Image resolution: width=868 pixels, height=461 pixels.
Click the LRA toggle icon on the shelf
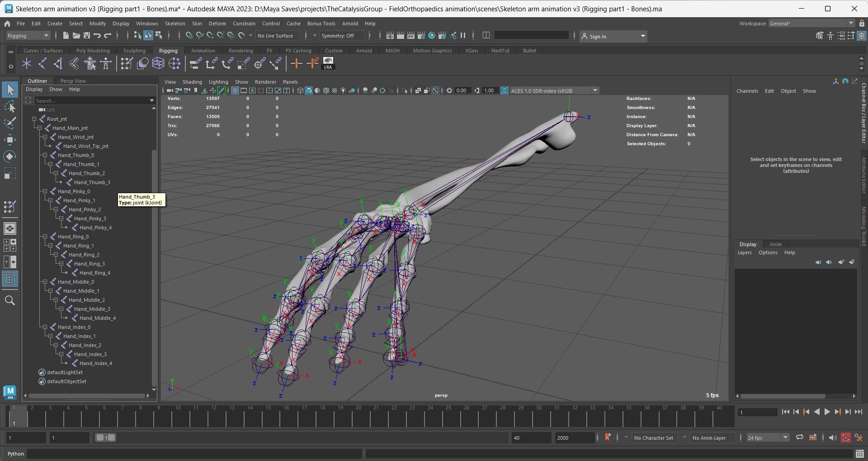click(328, 63)
